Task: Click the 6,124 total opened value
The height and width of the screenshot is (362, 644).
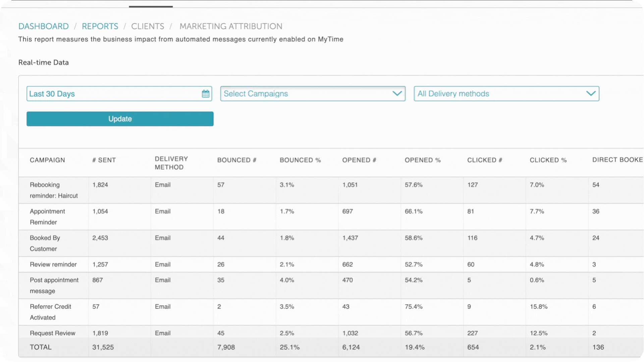Action: coord(351,347)
